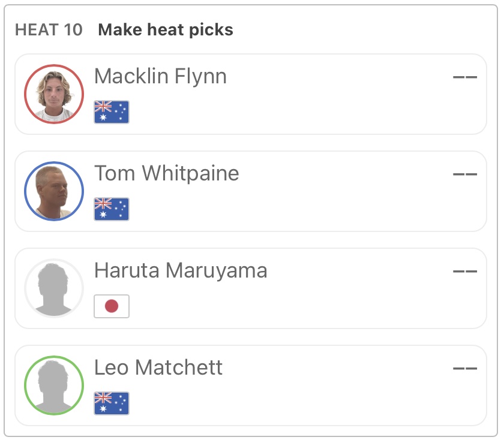Click the Australian flag under Leo Matchett

click(112, 403)
